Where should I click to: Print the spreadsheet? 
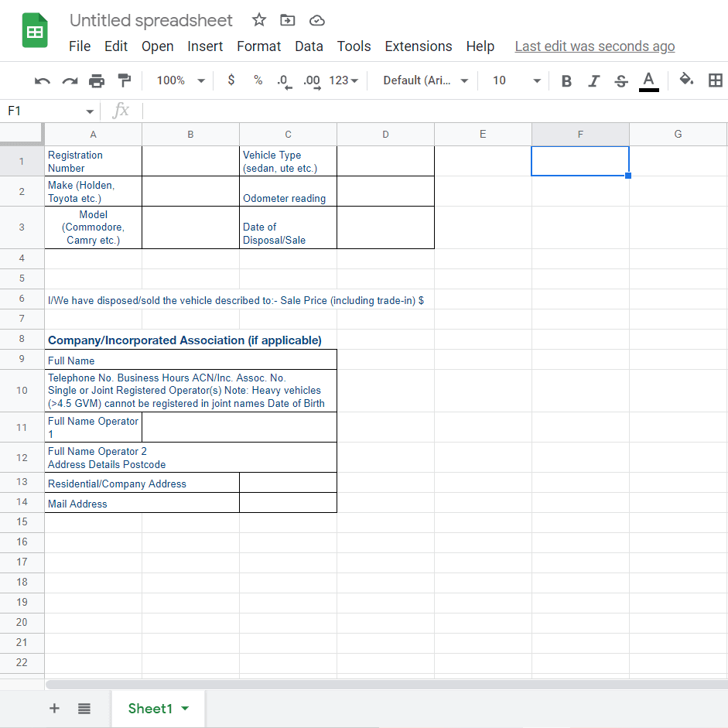97,80
